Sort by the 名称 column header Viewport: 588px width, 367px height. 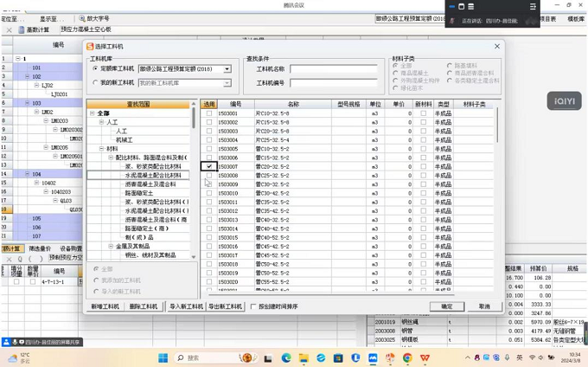pos(293,105)
